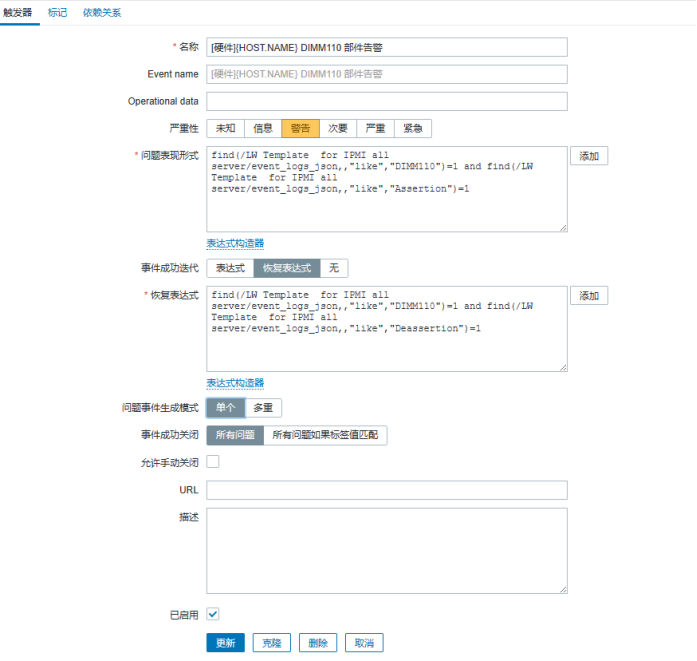Click the 问题表现形式 expression textarea
Image resolution: width=697 pixels, height=661 pixels.
(x=387, y=189)
